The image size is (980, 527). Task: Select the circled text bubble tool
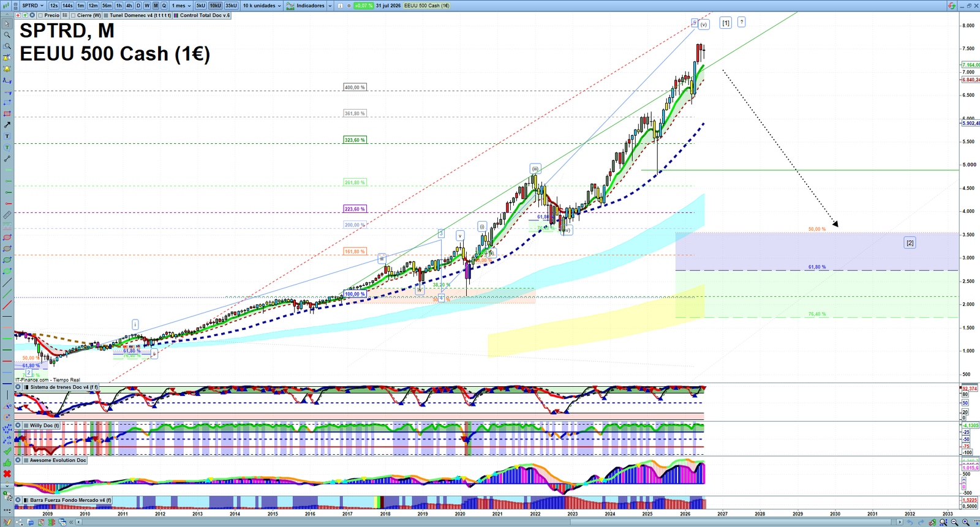click(x=7, y=147)
